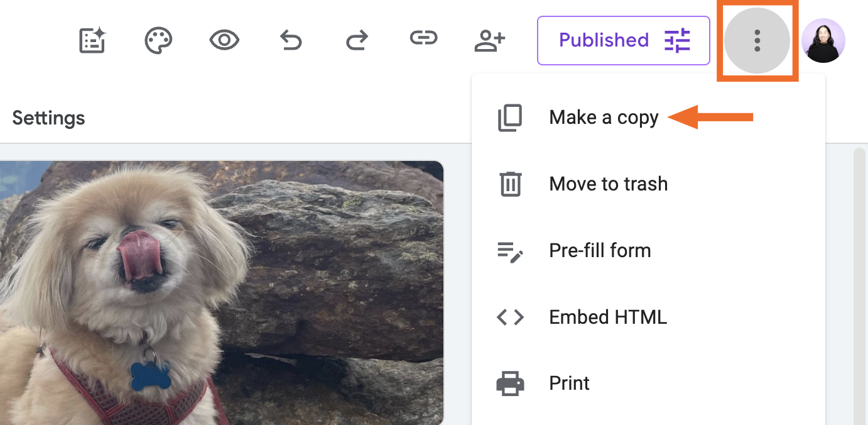This screenshot has width=868, height=425.
Task: Click the trash can icon in menu
Action: tap(510, 184)
